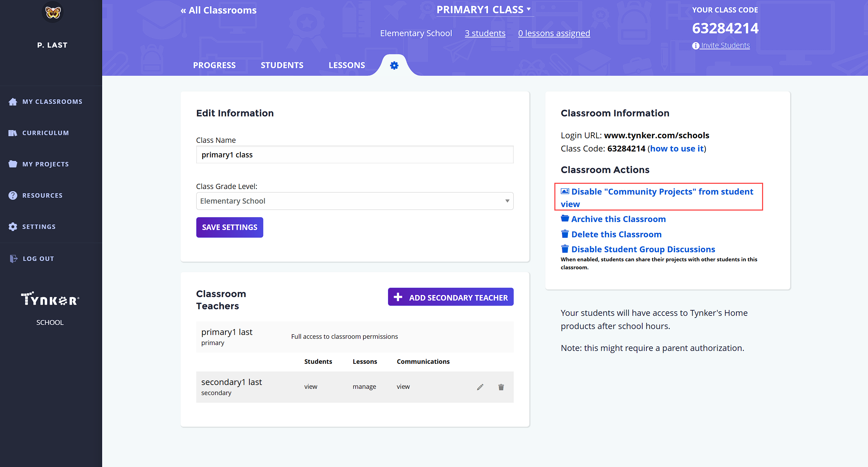Click the Lessons column header in the teachers table
868x467 pixels.
[365, 362]
